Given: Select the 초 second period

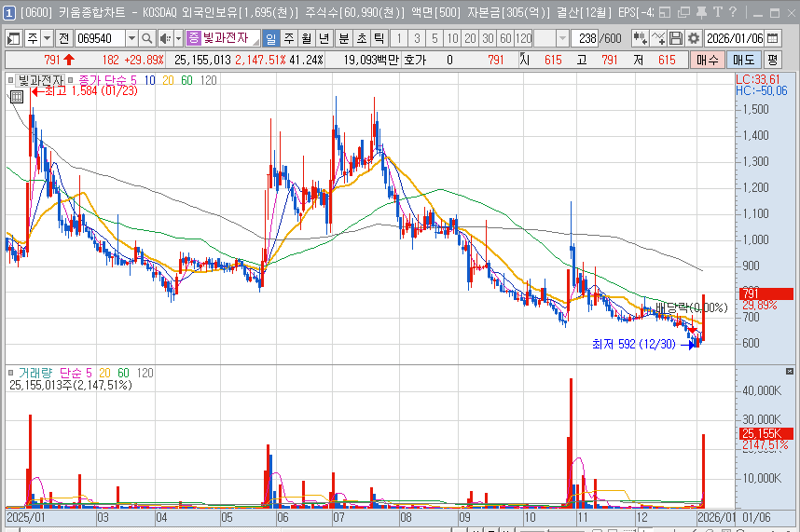Looking at the screenshot, I should click(362, 38).
